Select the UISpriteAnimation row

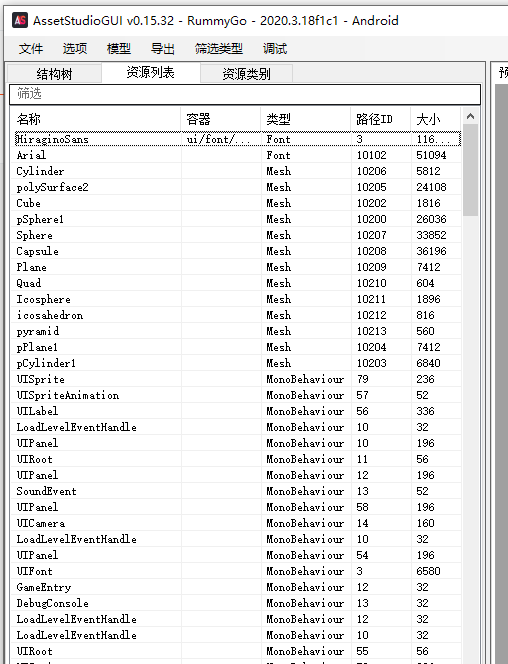click(x=237, y=395)
